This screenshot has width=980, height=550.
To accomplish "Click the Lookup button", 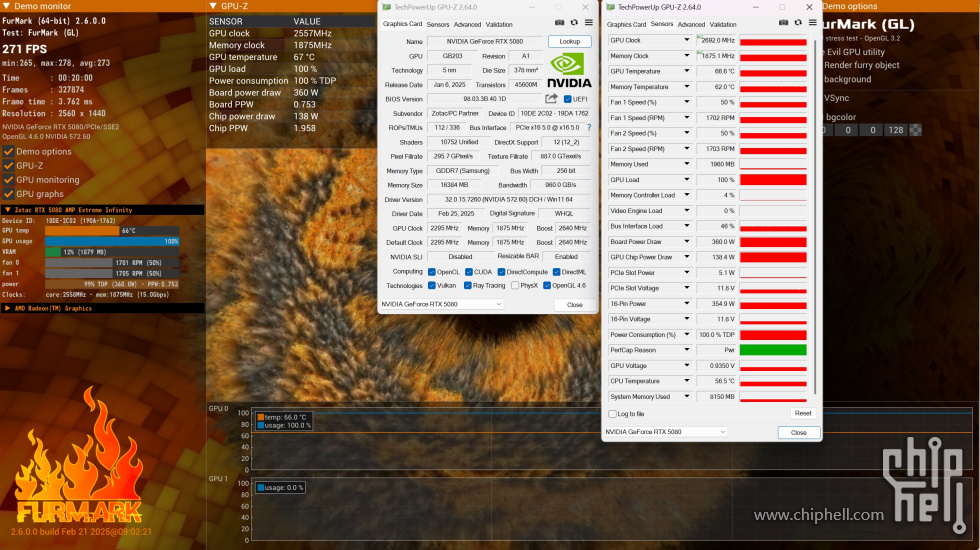I will [x=569, y=41].
